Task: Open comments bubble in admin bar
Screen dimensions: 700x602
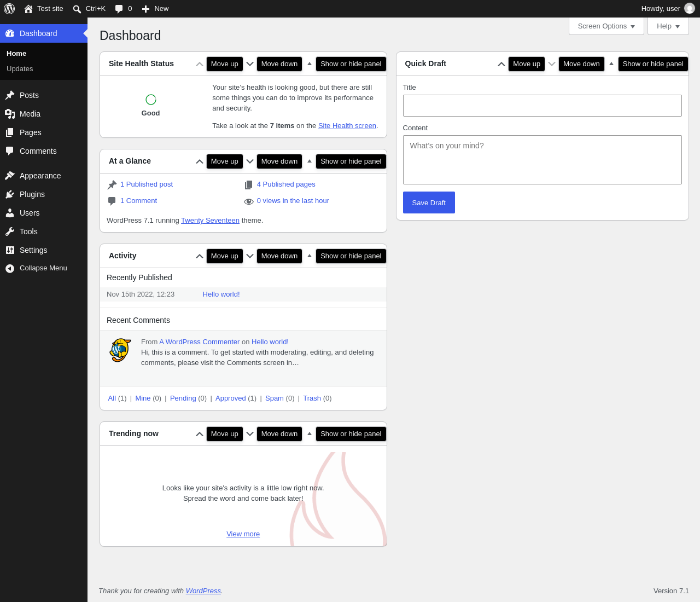Action: click(123, 9)
